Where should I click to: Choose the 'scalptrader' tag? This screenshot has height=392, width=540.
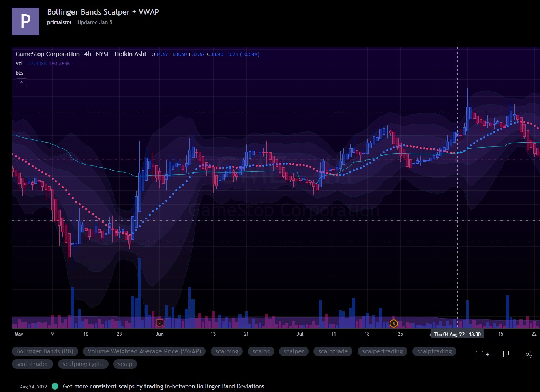32,364
